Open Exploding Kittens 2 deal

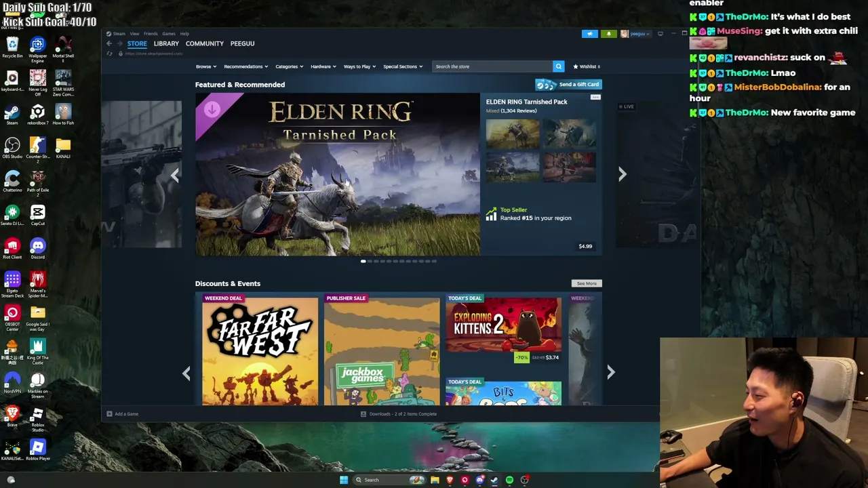click(x=503, y=329)
